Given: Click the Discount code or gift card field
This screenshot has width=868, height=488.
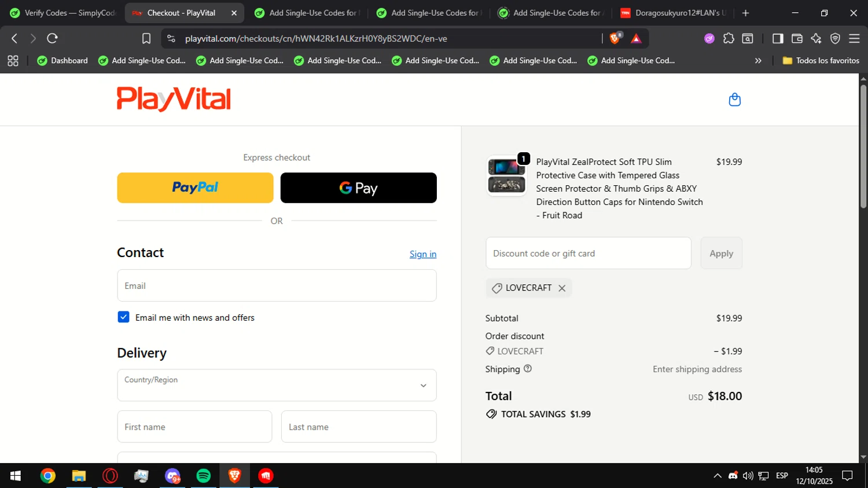Looking at the screenshot, I should click(589, 253).
